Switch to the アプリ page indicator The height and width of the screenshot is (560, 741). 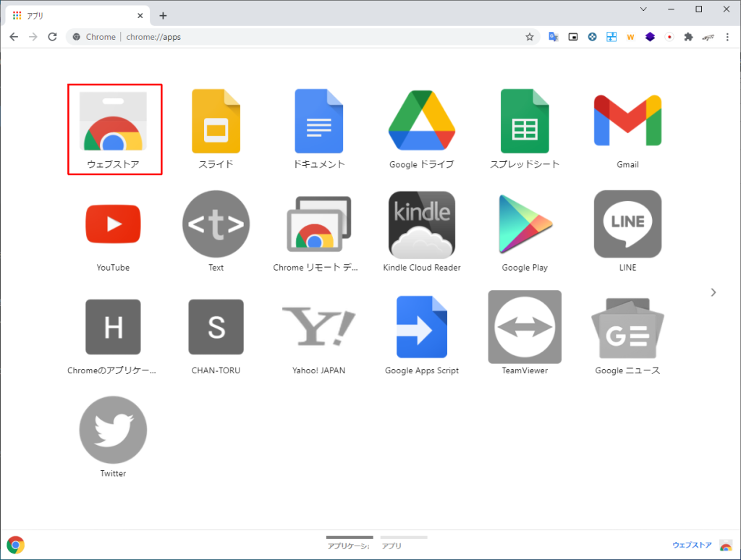(x=404, y=543)
